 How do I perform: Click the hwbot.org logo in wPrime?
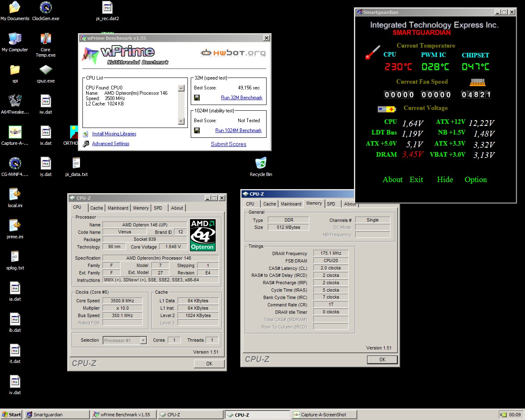(233, 53)
